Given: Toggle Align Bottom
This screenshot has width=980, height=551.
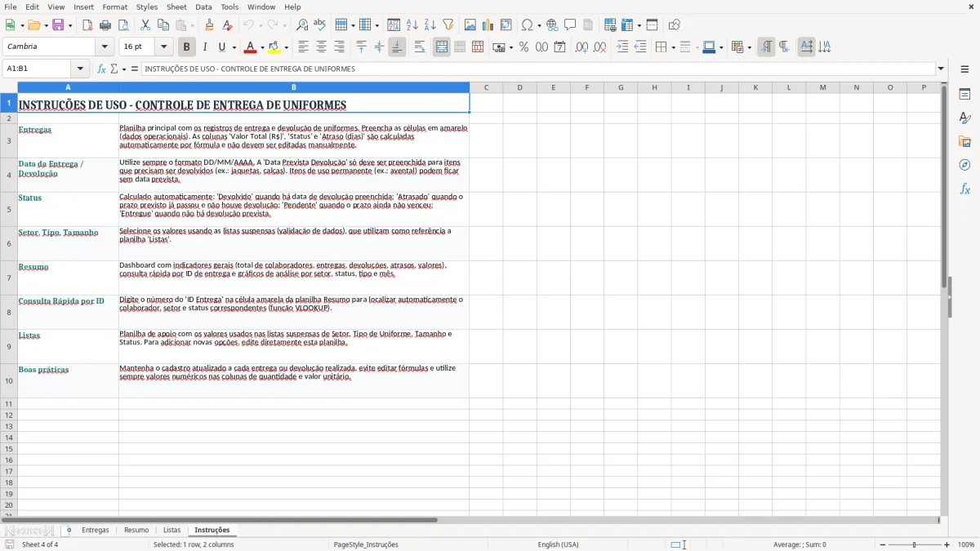Looking at the screenshot, I should 397,47.
